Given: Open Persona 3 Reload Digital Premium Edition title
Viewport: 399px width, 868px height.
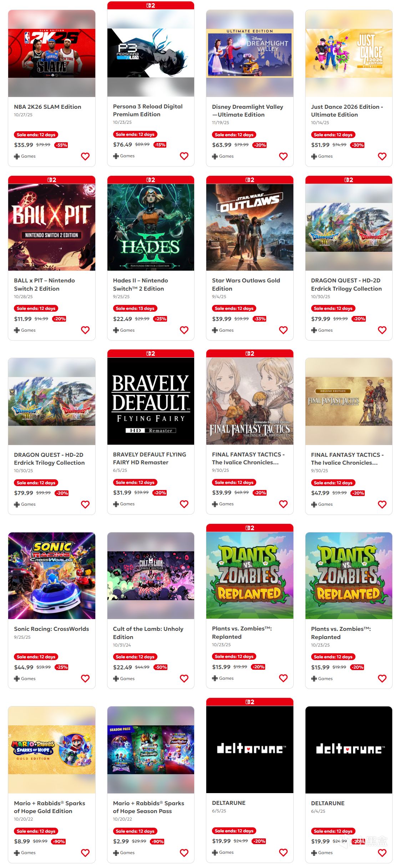Looking at the screenshot, I should click(148, 110).
